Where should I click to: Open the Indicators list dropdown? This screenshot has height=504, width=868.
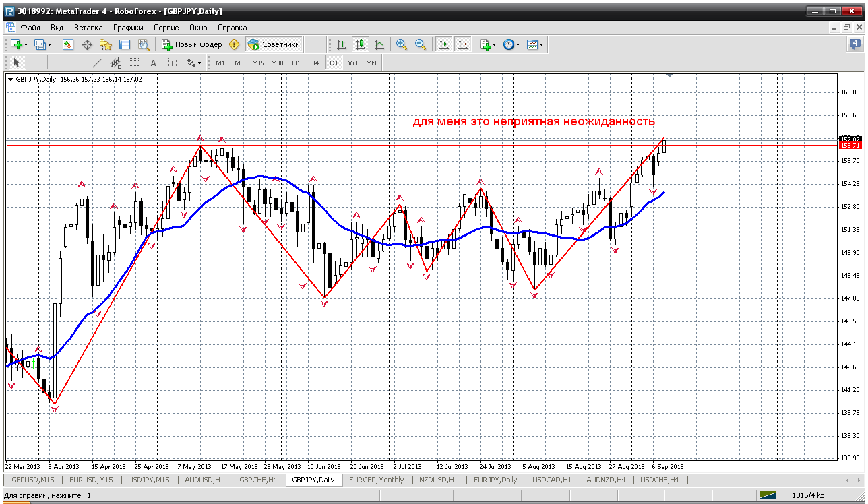pyautogui.click(x=488, y=44)
